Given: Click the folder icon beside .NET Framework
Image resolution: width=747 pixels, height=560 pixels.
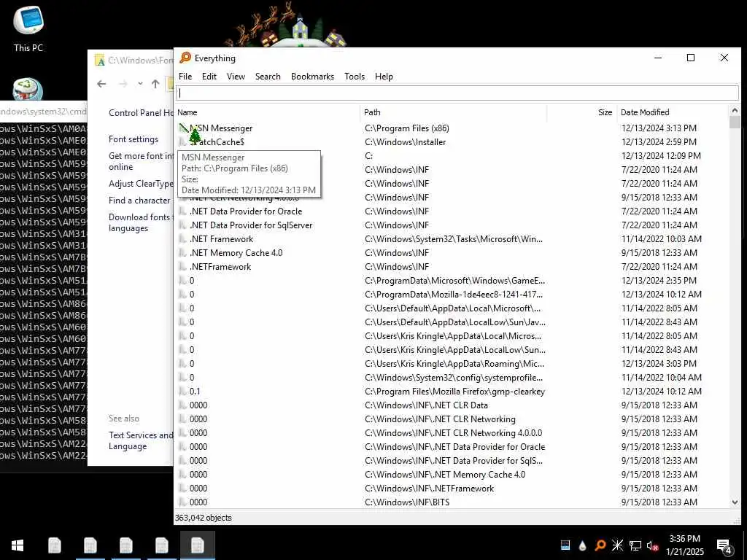Looking at the screenshot, I should tap(182, 239).
